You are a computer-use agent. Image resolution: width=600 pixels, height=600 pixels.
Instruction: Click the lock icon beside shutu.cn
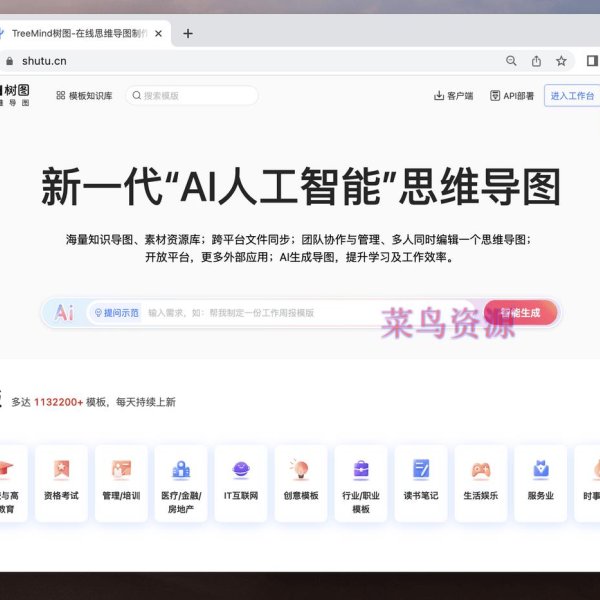pos(9,61)
